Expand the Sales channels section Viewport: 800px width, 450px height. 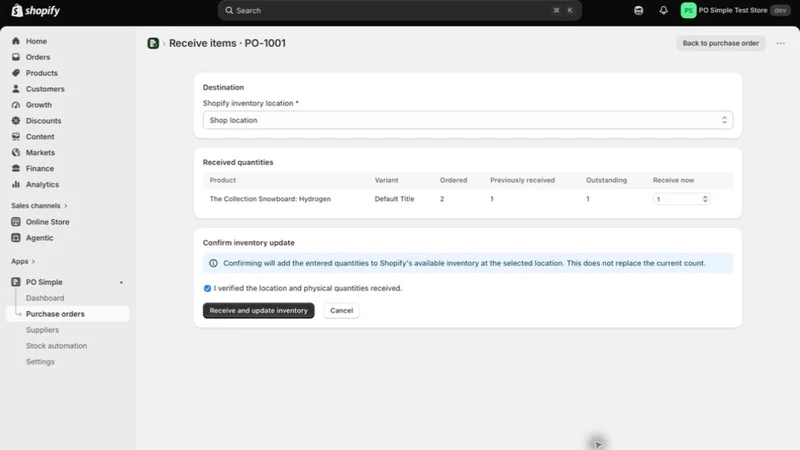(39, 206)
